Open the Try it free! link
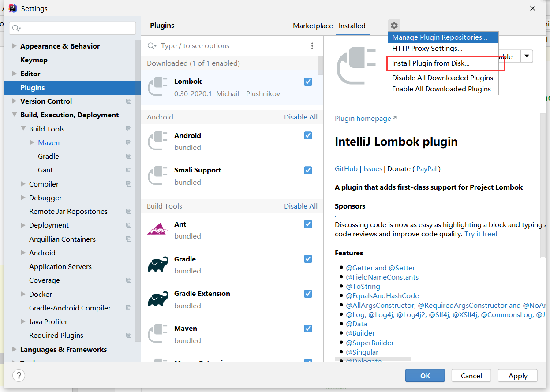550x392 pixels. tap(481, 234)
